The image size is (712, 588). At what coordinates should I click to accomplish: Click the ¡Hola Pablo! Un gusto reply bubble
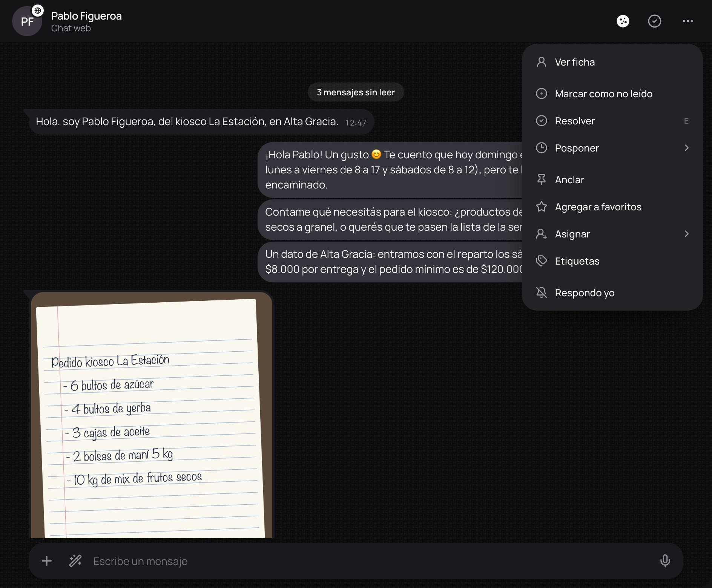coord(390,170)
